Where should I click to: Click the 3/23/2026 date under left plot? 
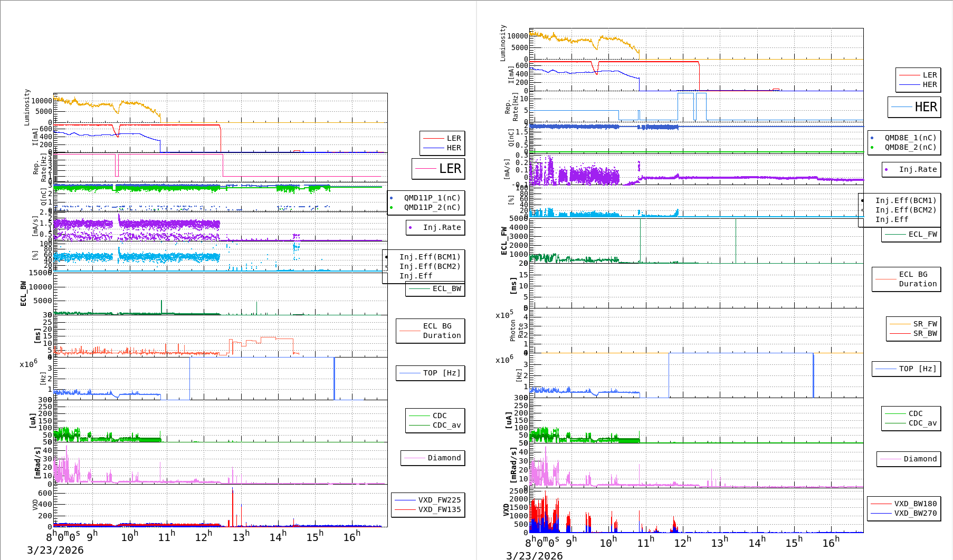click(55, 550)
